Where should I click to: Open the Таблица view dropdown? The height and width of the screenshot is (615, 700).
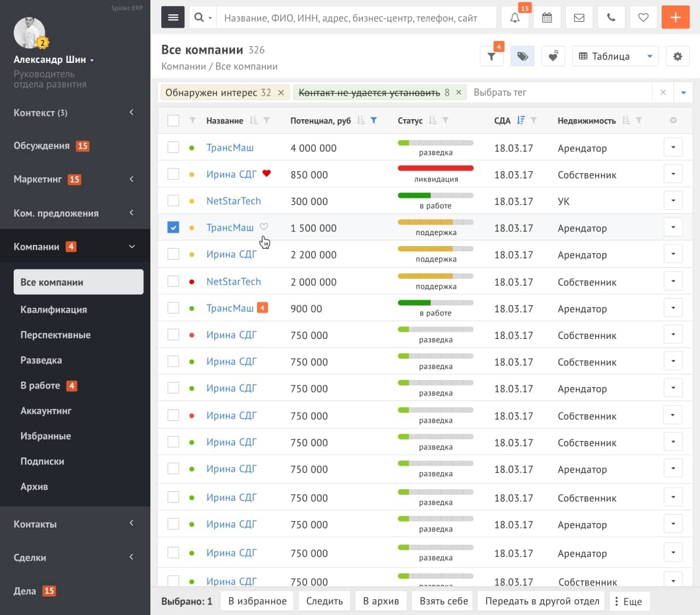pyautogui.click(x=615, y=56)
